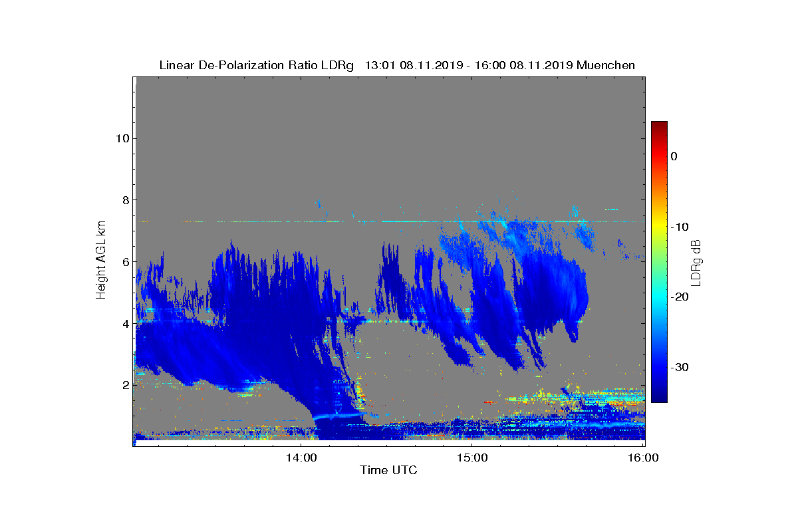Click the height tick label '6'

point(124,262)
